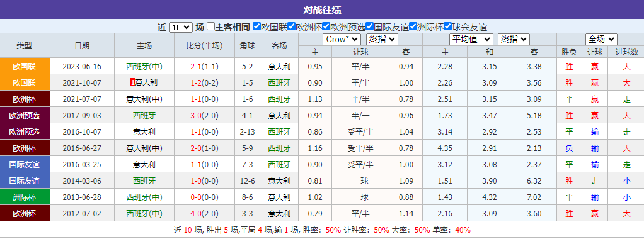
Task: Uncheck the 欧国联 filter checkbox
Action: tap(256, 26)
